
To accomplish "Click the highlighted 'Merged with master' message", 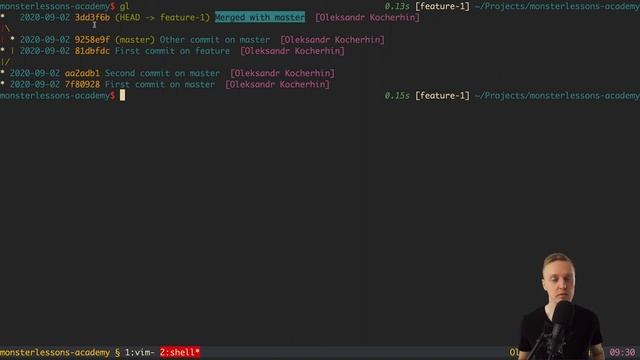I will click(260, 17).
